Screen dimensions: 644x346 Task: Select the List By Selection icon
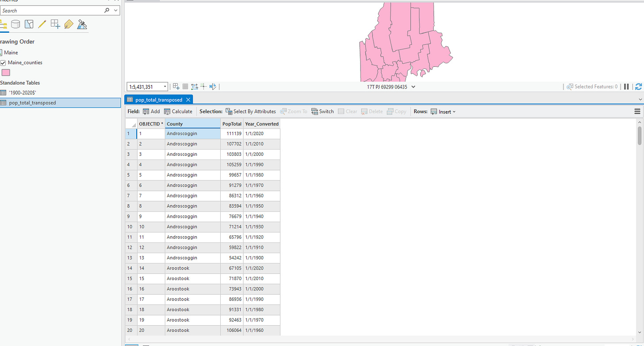(29, 24)
